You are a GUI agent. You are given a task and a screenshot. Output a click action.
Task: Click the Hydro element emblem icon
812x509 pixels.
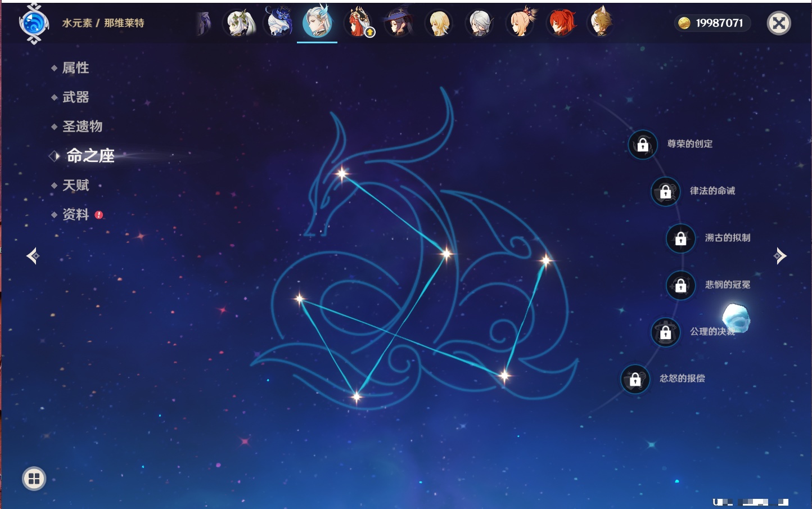34,24
